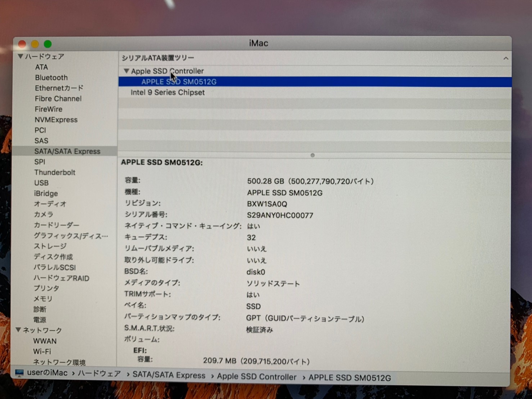532x399 pixels.
Task: Collapse the ネットワーク section triangle
Action: pos(18,330)
